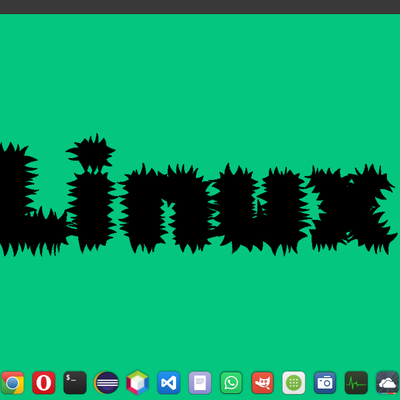
Task: Open WhatsApp from the dock
Action: point(231,383)
